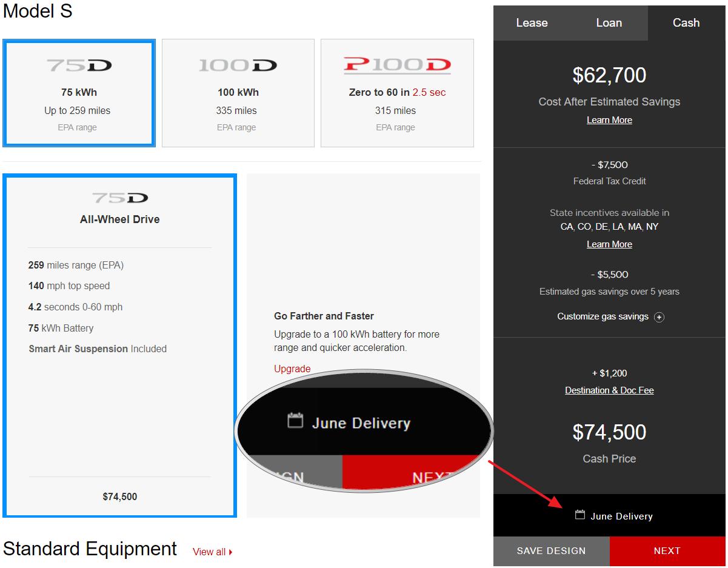The width and height of the screenshot is (728, 568).
Task: Click the SAVE DESIGN button
Action: (x=551, y=551)
